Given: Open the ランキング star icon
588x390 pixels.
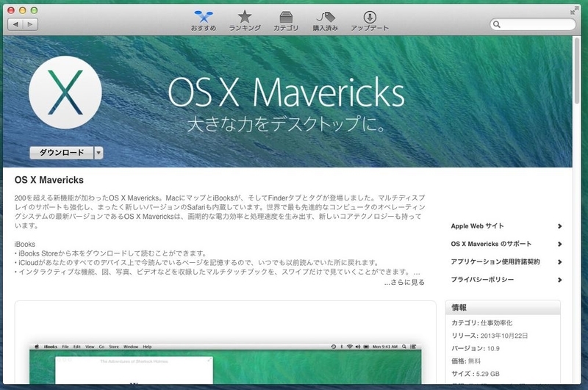Looking at the screenshot, I should pyautogui.click(x=245, y=21).
